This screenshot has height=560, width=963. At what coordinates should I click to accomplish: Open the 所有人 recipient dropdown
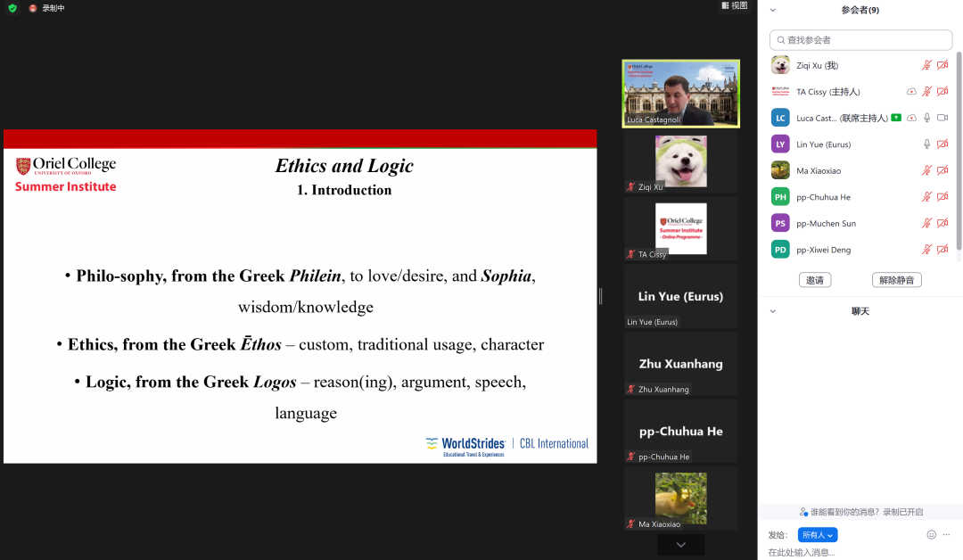point(818,535)
